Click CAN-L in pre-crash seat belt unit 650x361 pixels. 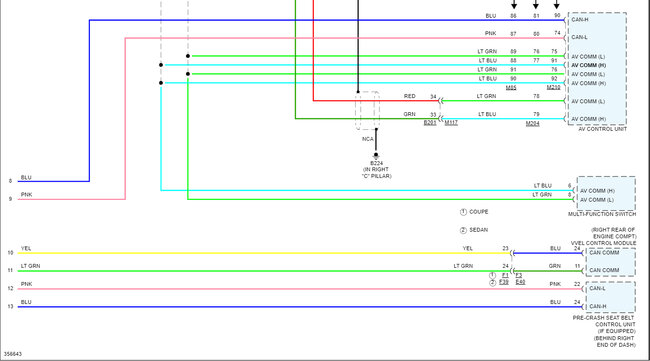click(597, 288)
